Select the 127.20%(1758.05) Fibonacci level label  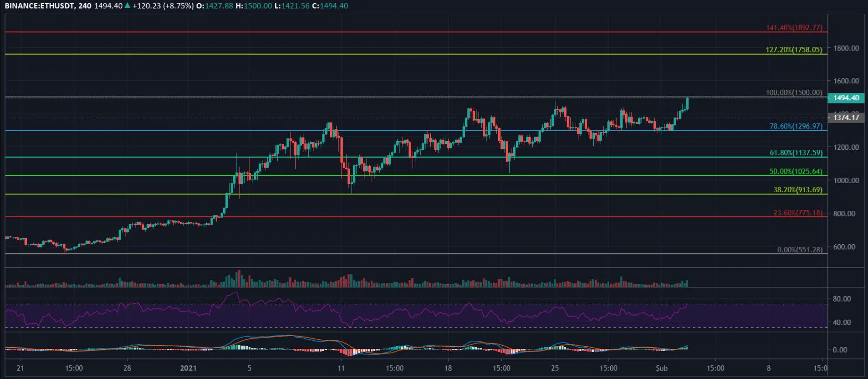[794, 50]
